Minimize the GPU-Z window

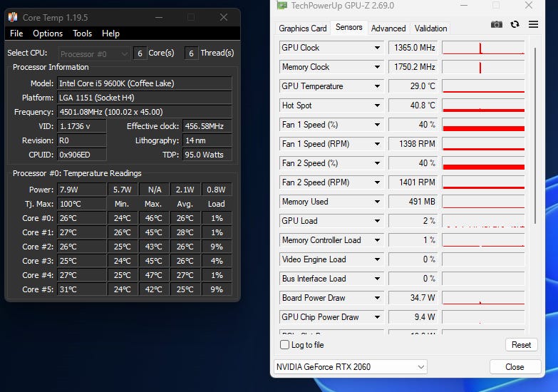(464, 5)
